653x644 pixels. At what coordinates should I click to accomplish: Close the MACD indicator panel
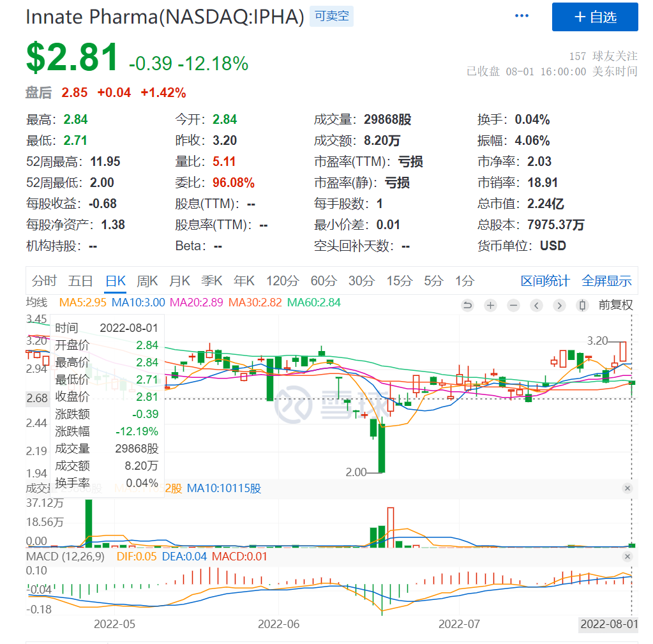[627, 557]
